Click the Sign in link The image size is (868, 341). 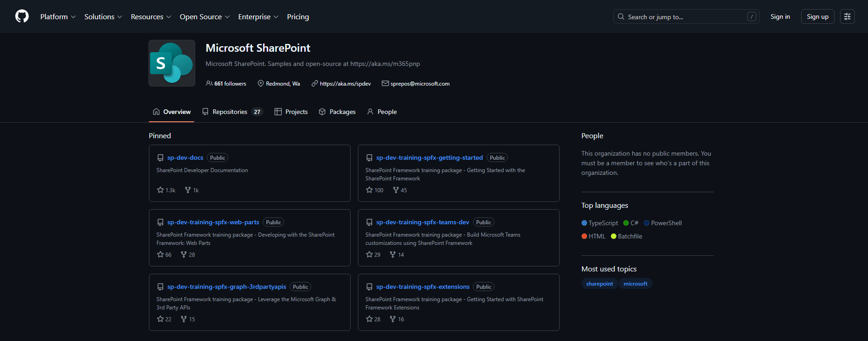[x=780, y=16]
